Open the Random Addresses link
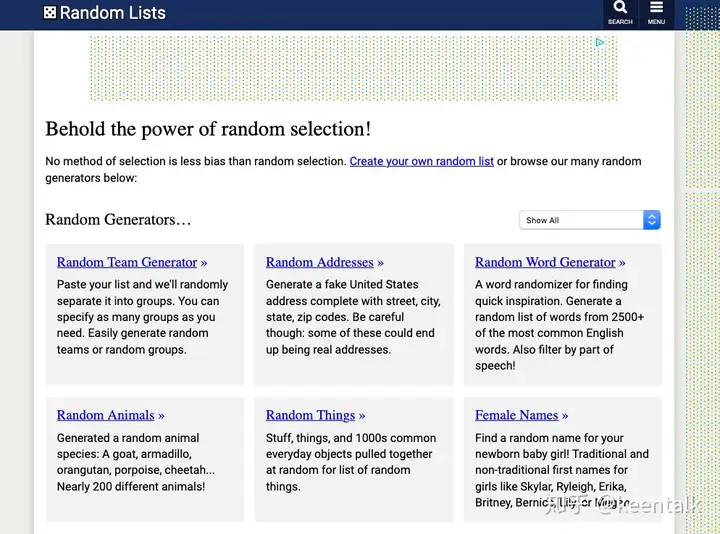The image size is (720, 534). click(x=320, y=262)
